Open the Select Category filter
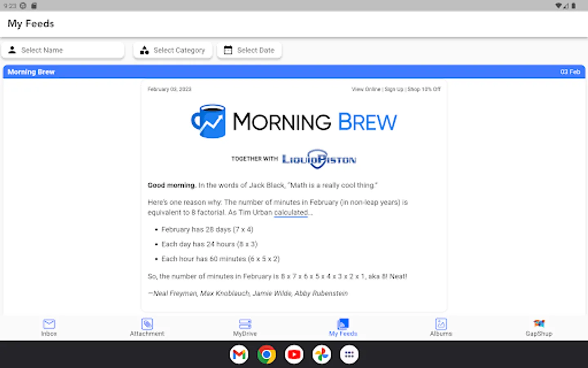This screenshot has width=588, height=368. click(x=173, y=50)
